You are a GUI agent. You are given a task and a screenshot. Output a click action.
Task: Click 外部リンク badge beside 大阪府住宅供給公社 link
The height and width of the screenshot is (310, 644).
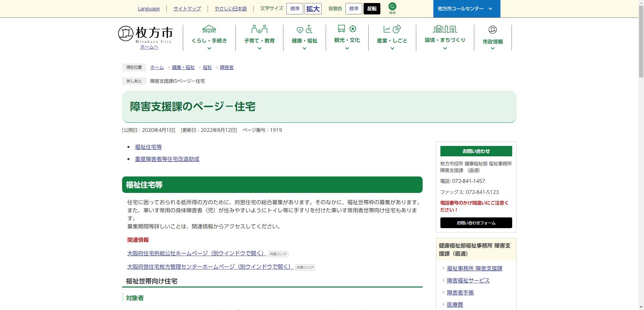tap(278, 254)
